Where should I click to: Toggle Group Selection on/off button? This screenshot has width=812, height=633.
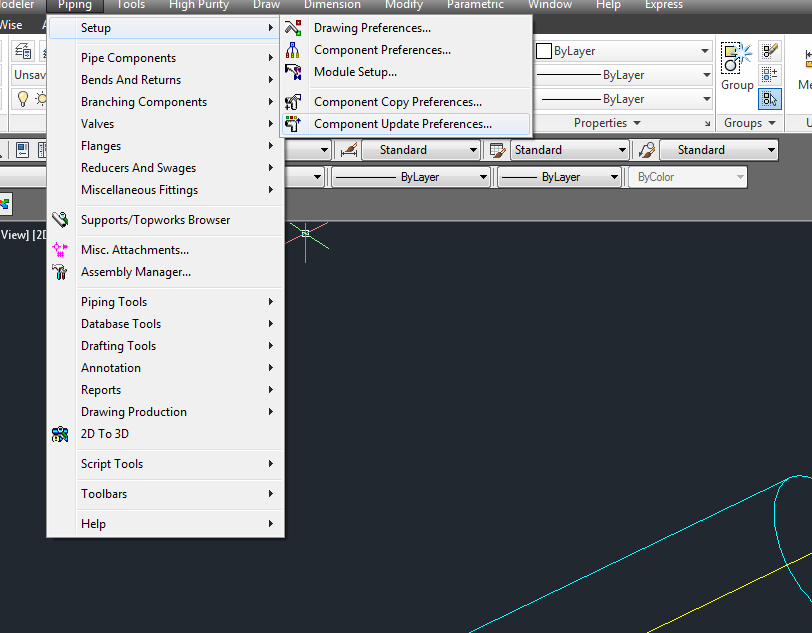coord(770,98)
